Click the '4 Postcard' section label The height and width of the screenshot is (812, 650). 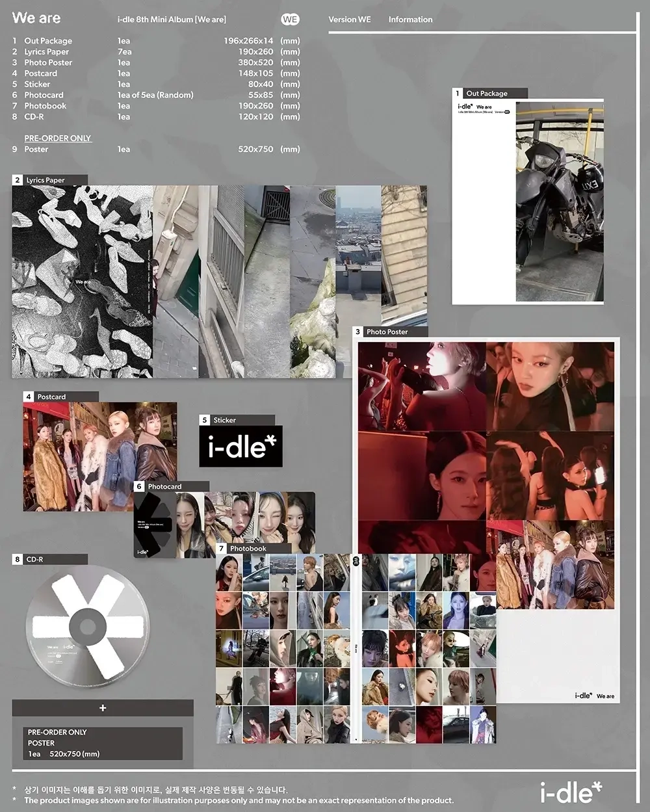(x=60, y=397)
